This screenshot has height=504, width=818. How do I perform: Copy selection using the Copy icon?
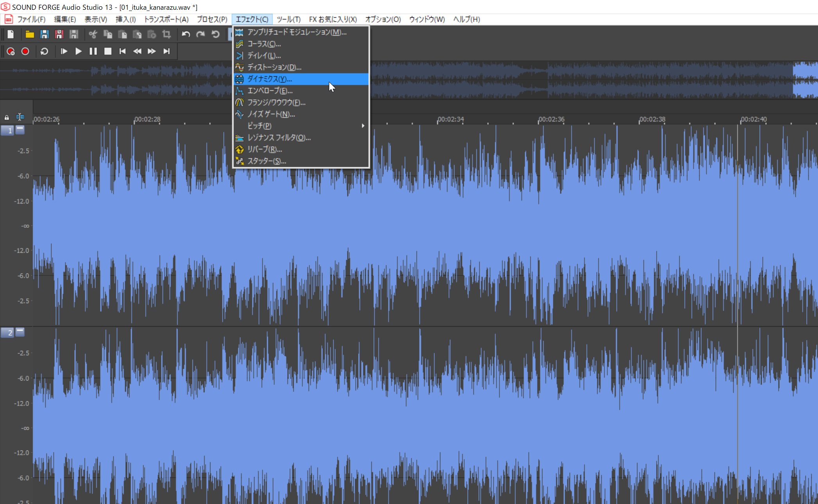click(108, 34)
